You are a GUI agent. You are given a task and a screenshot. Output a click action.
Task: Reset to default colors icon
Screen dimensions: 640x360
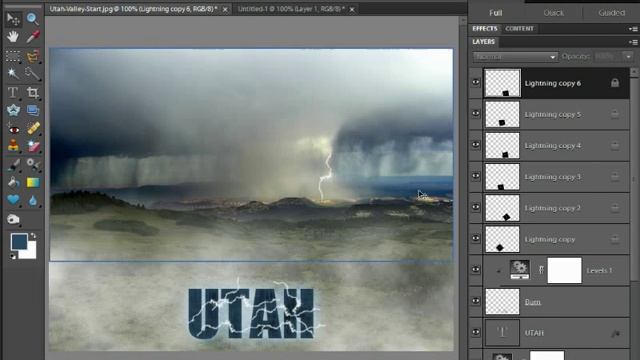[x=13, y=256]
